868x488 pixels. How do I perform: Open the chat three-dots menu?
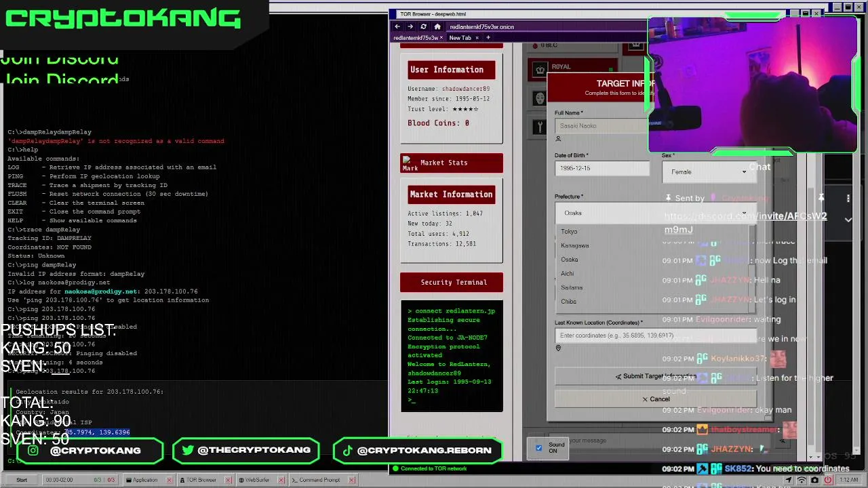(848, 198)
